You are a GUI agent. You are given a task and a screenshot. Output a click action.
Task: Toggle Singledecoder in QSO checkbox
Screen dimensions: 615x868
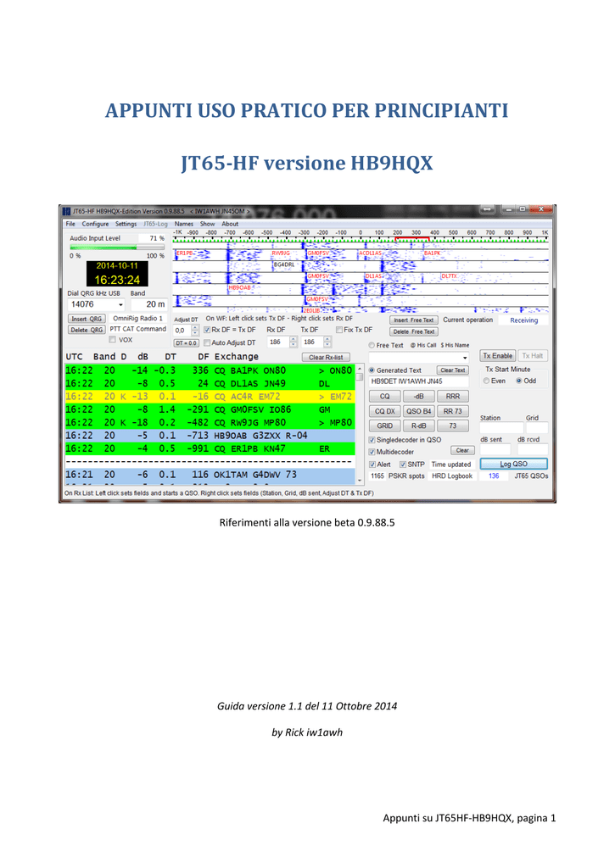372,440
